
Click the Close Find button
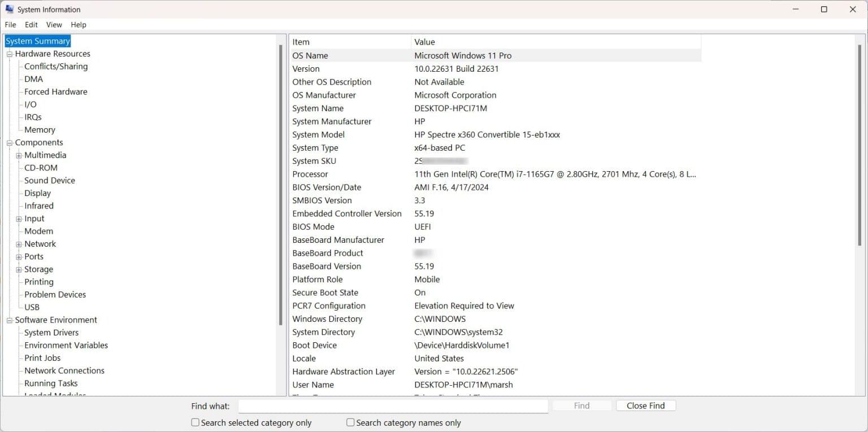(x=645, y=405)
